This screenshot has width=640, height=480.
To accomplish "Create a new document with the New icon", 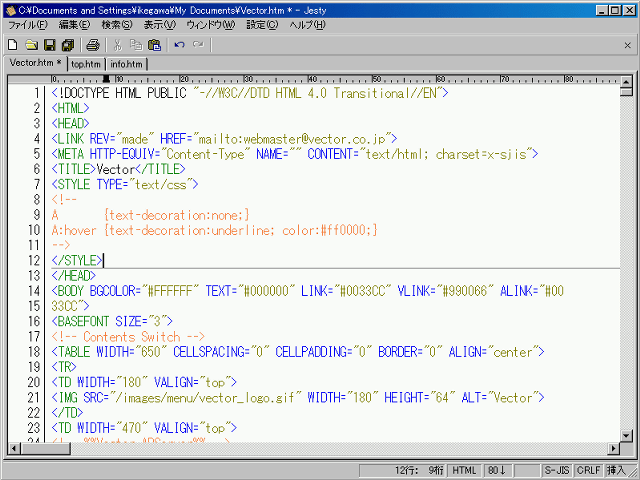I will click(13, 45).
